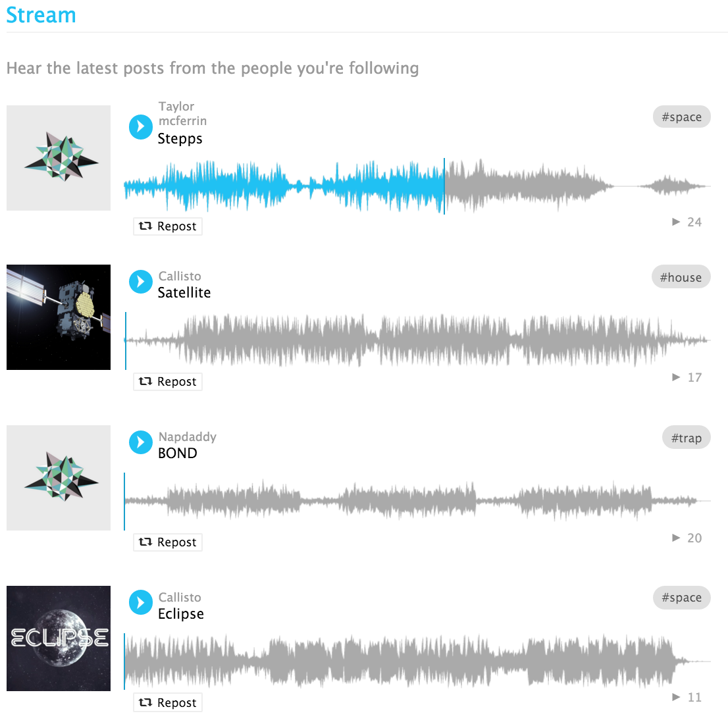Image resolution: width=728 pixels, height=728 pixels.
Task: Repost the BOND track
Action: tap(168, 542)
